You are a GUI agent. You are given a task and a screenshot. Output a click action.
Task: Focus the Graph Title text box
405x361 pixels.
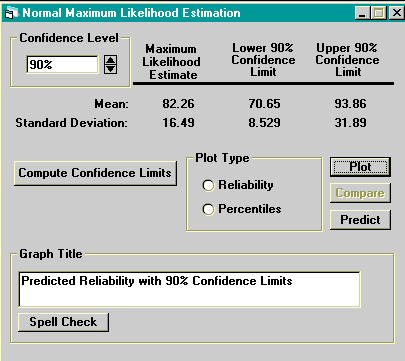[189, 289]
